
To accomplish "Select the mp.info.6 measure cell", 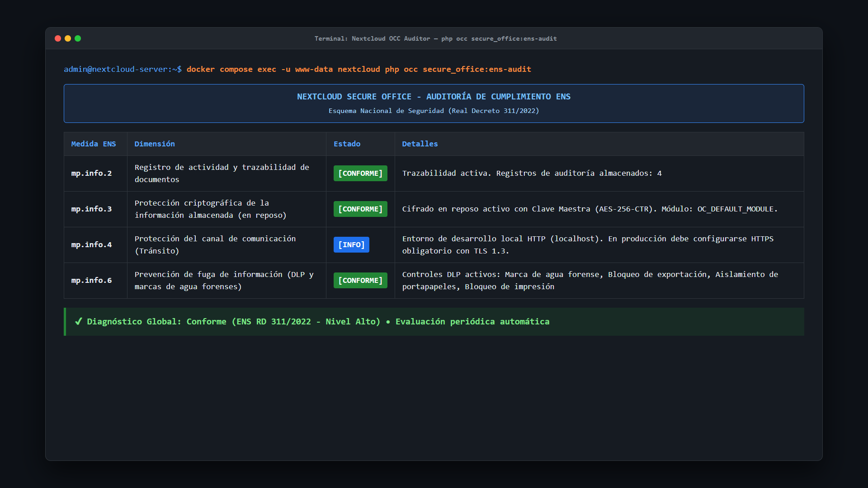I will [95, 281].
